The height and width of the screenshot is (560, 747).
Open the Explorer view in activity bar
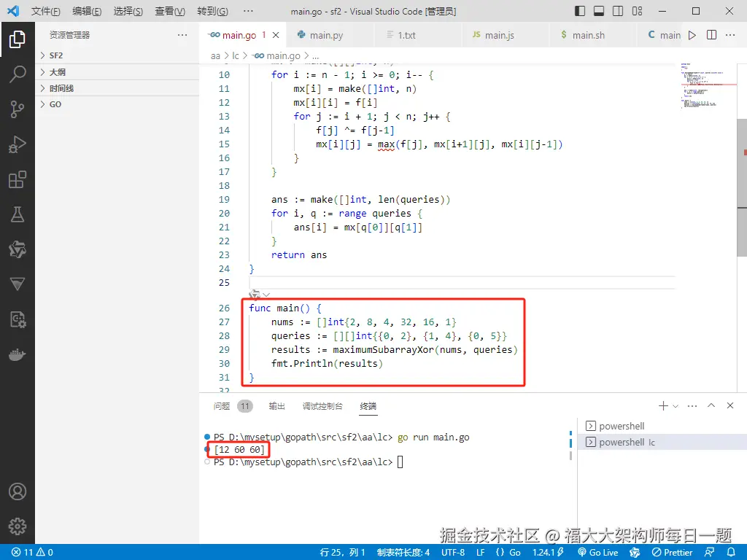point(18,39)
